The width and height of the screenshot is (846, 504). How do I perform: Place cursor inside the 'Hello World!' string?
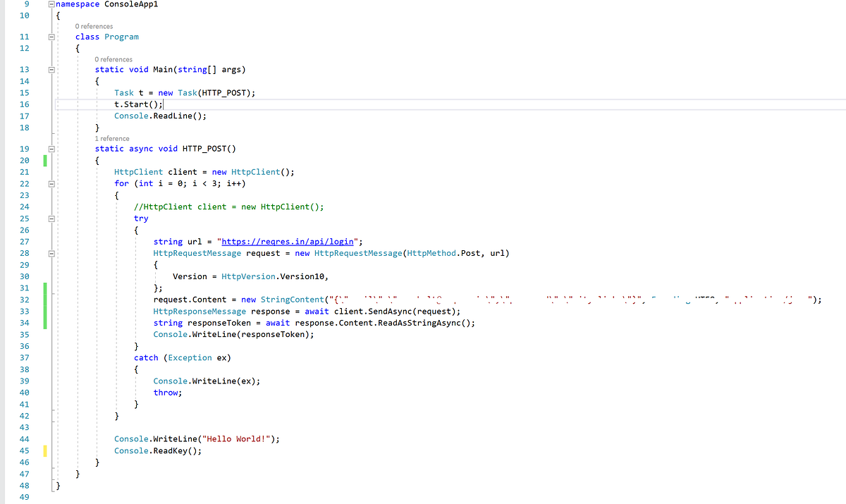(x=236, y=438)
